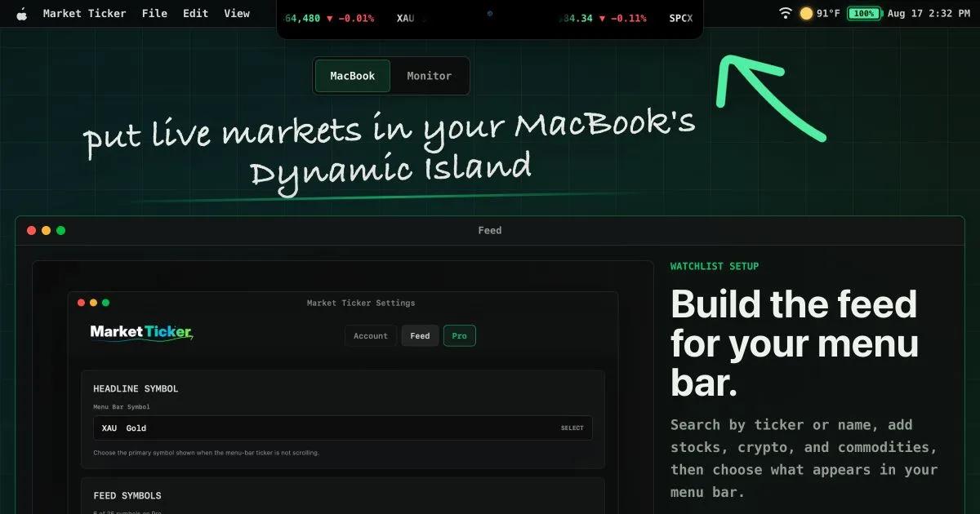The height and width of the screenshot is (514, 980).
Task: Select the MacBook toggle option
Action: coord(353,76)
